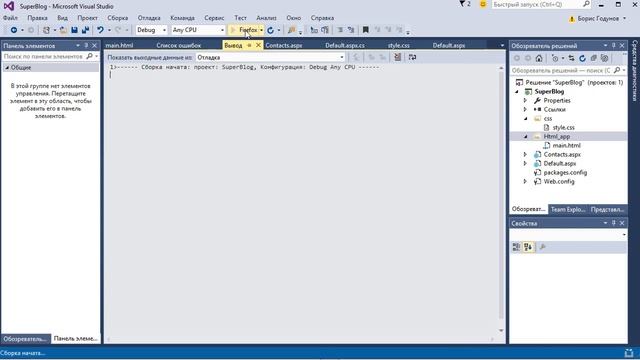Click the Save All toolbar icon
640x360 pixels.
(x=85, y=30)
